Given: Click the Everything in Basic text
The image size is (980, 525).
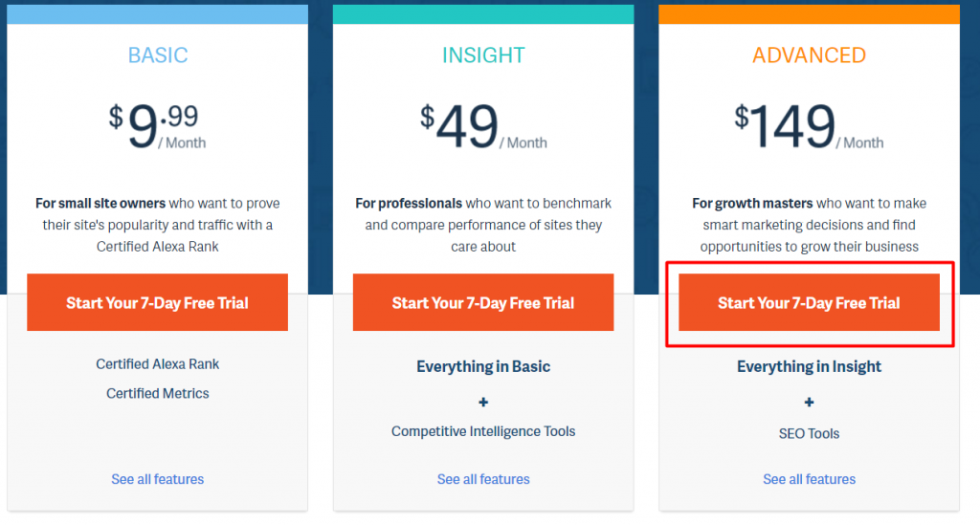Looking at the screenshot, I should pyautogui.click(x=483, y=366).
